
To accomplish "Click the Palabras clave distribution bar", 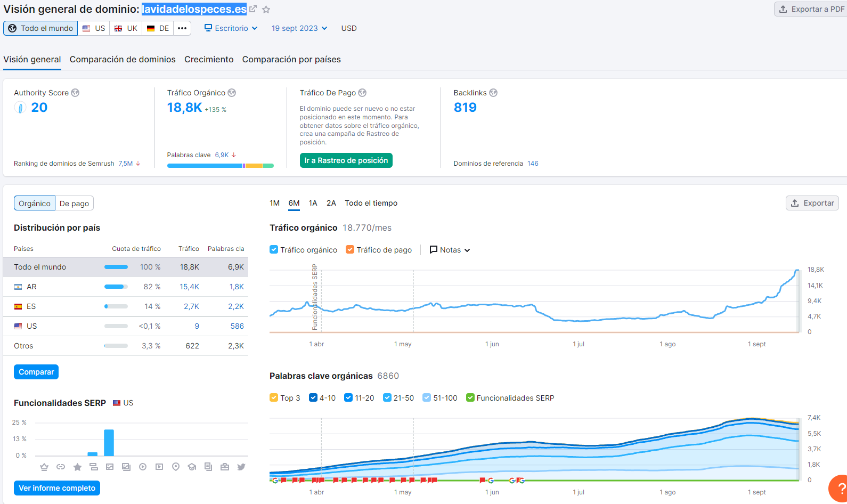I will 221,166.
